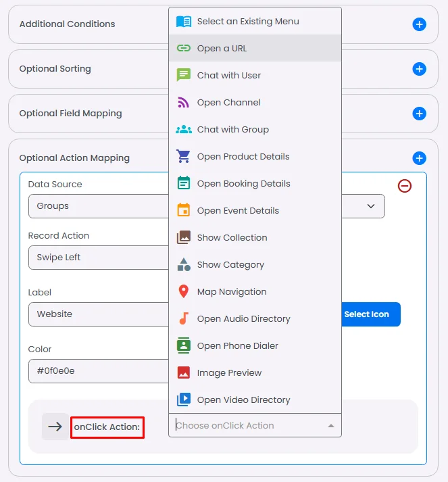Screen dimensions: 448x482
Task: Choose Open Booking Details option text
Action: (244, 183)
